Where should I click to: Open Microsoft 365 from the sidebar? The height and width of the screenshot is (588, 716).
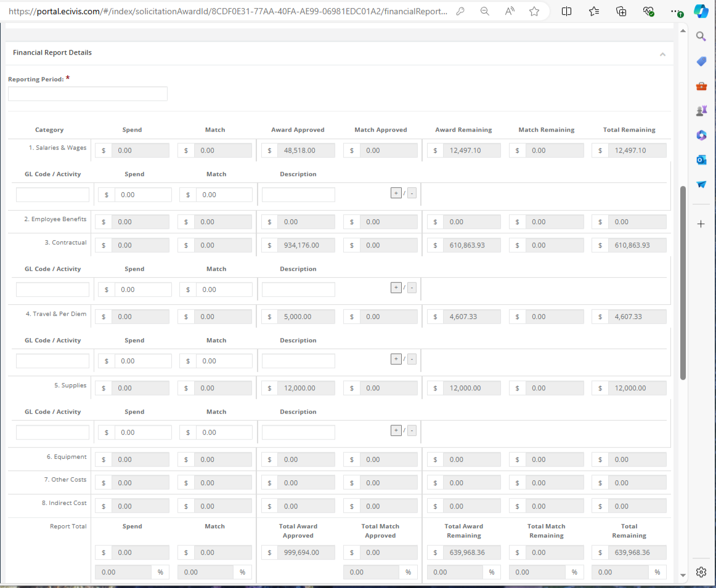tap(701, 135)
